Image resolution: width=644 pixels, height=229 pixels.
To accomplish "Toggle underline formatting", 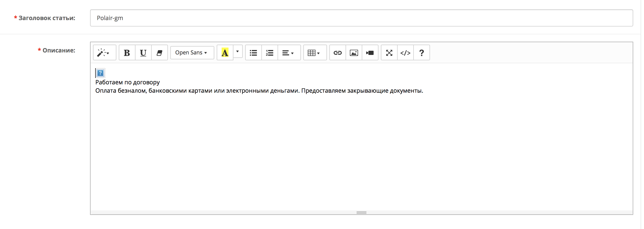I will pos(143,53).
